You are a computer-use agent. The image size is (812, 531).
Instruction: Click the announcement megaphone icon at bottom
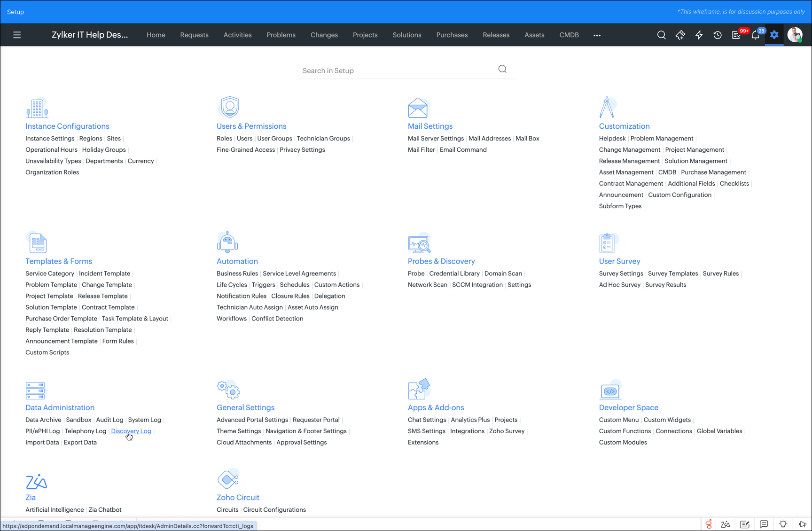pyautogui.click(x=803, y=524)
